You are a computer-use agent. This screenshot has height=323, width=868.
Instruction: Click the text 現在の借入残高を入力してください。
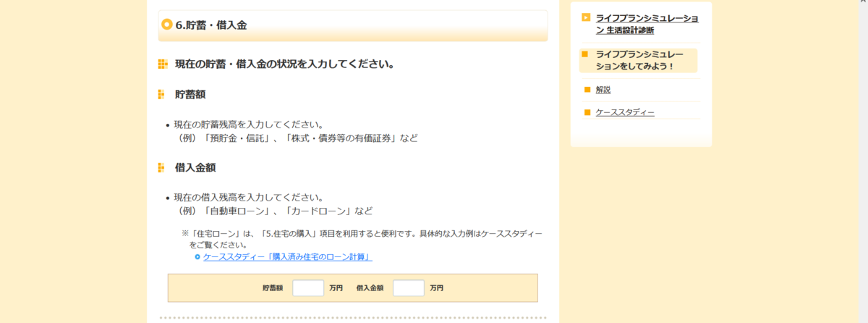click(248, 197)
